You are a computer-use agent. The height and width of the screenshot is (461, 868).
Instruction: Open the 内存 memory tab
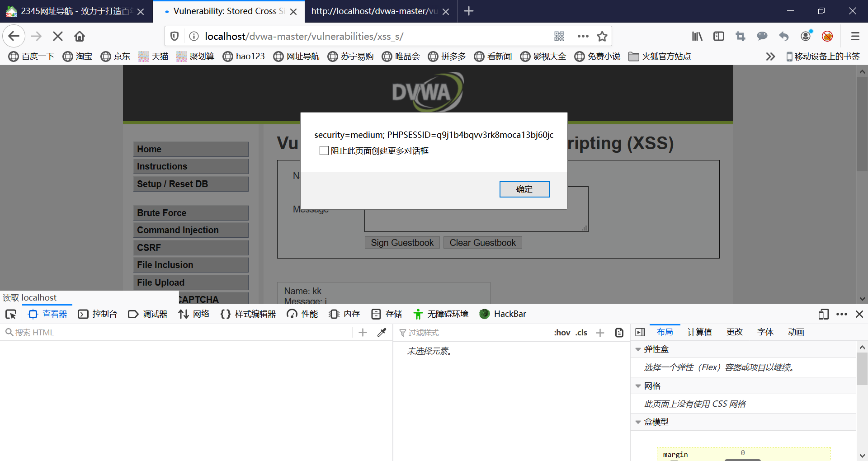(x=344, y=314)
